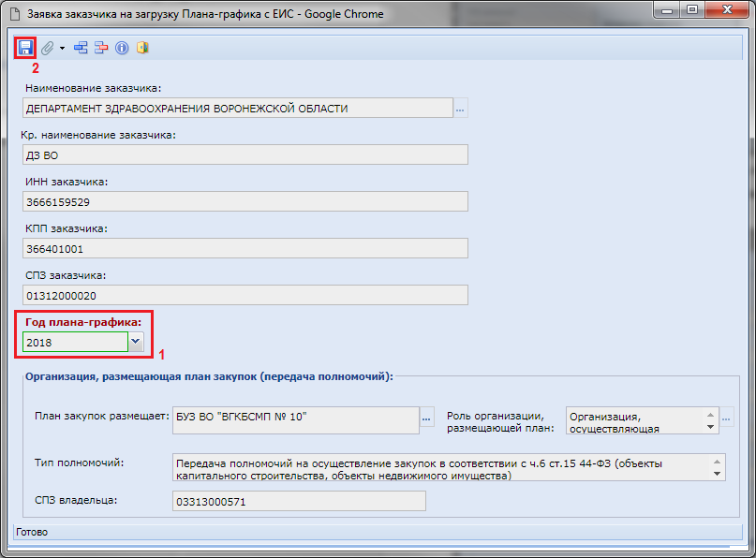
Task: Click the Save floppy disk icon
Action: 25,48
